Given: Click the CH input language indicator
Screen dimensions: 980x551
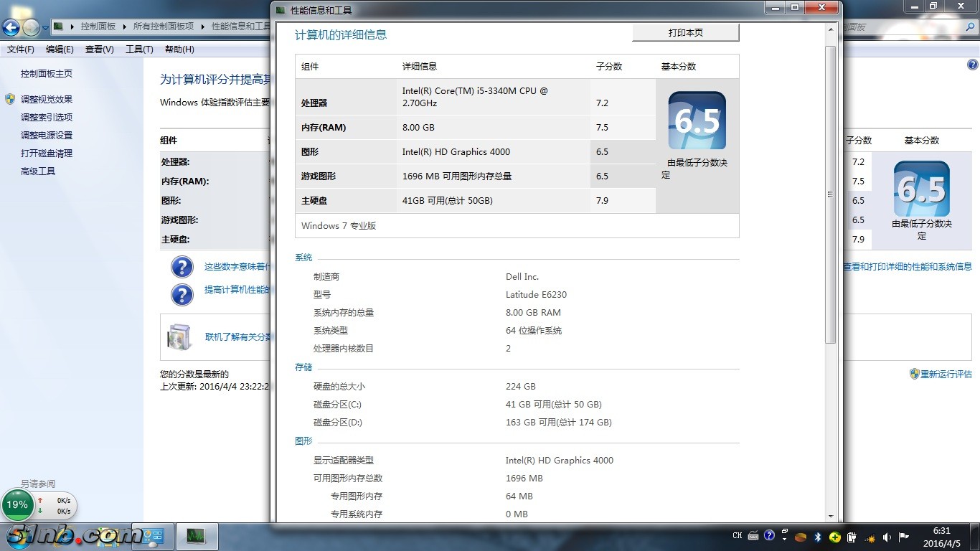Looking at the screenshot, I should point(737,536).
